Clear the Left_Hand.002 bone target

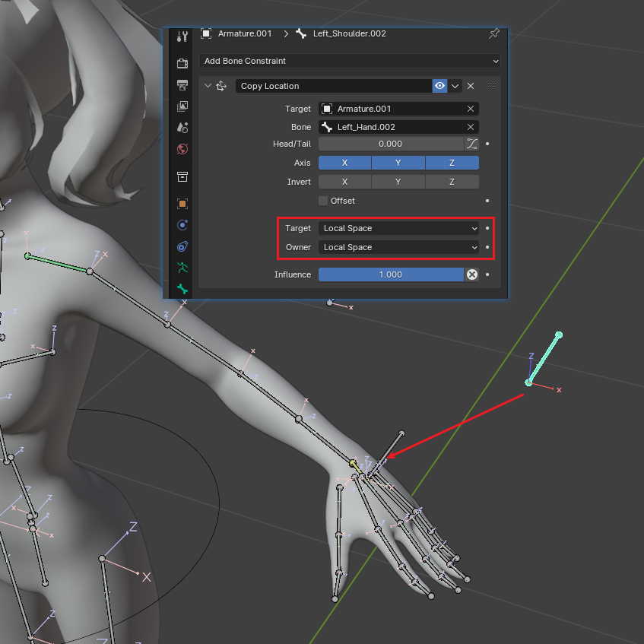[x=471, y=127]
